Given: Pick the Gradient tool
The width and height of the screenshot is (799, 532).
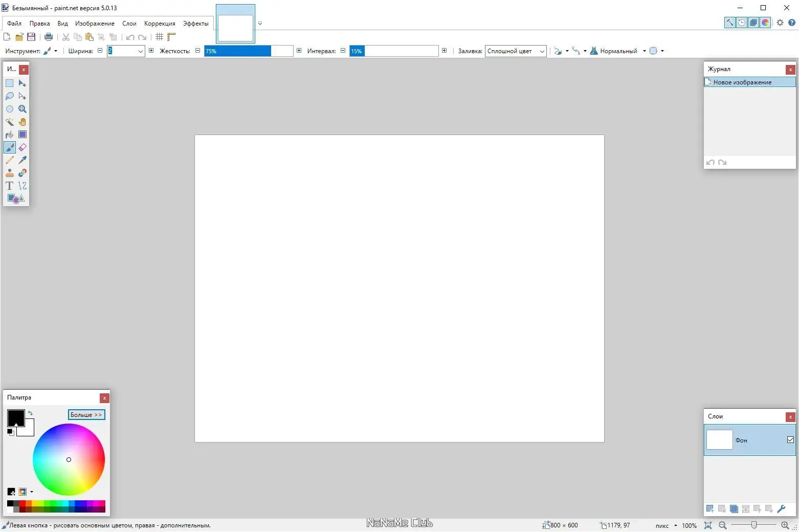Looking at the screenshot, I should point(23,135).
